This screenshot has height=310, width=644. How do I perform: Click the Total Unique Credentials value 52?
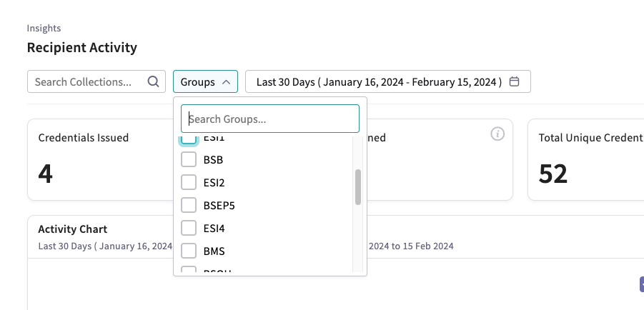(x=553, y=174)
